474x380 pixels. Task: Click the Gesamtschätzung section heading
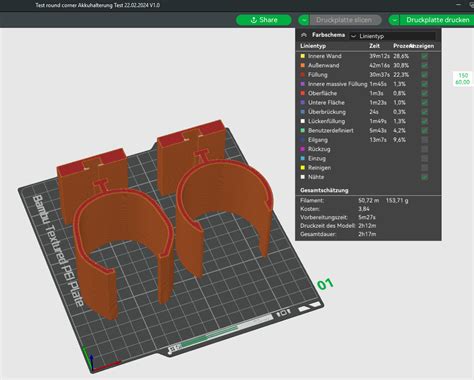click(x=324, y=190)
